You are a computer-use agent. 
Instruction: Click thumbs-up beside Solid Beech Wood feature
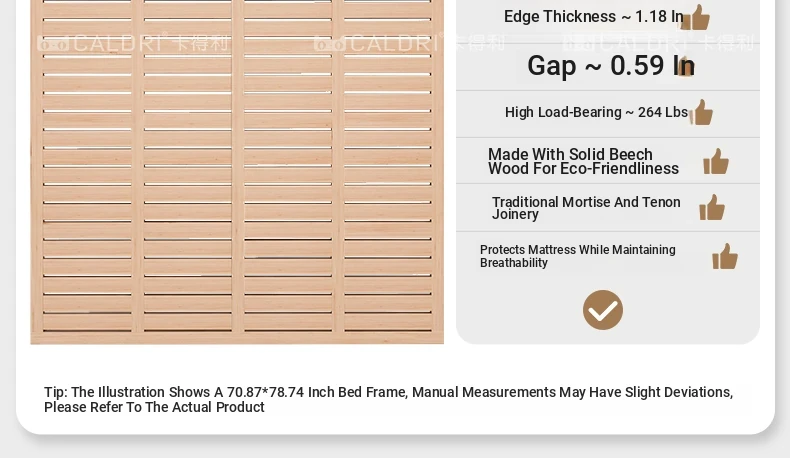(x=716, y=162)
